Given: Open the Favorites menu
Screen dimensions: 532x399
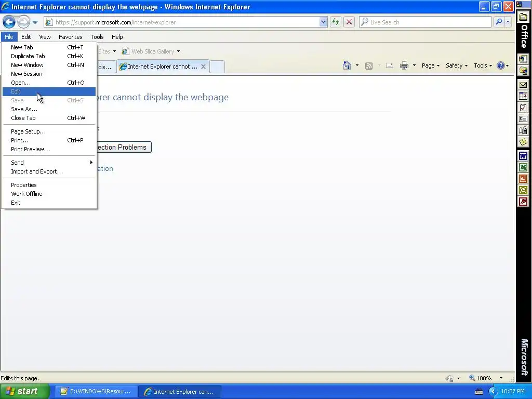Looking at the screenshot, I should (70, 37).
